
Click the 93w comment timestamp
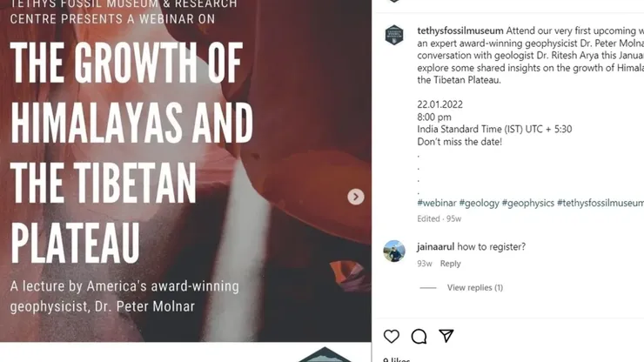click(x=425, y=264)
